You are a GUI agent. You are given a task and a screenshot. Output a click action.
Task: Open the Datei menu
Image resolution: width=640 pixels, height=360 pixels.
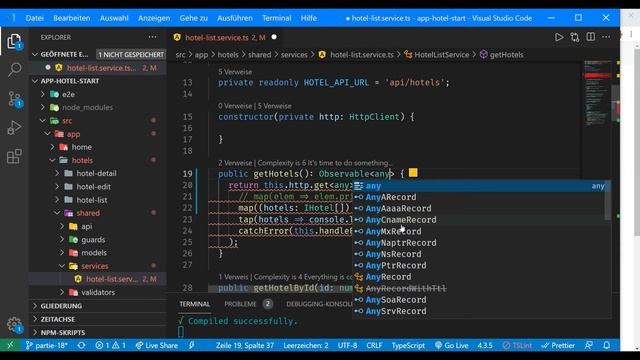[x=35, y=18]
